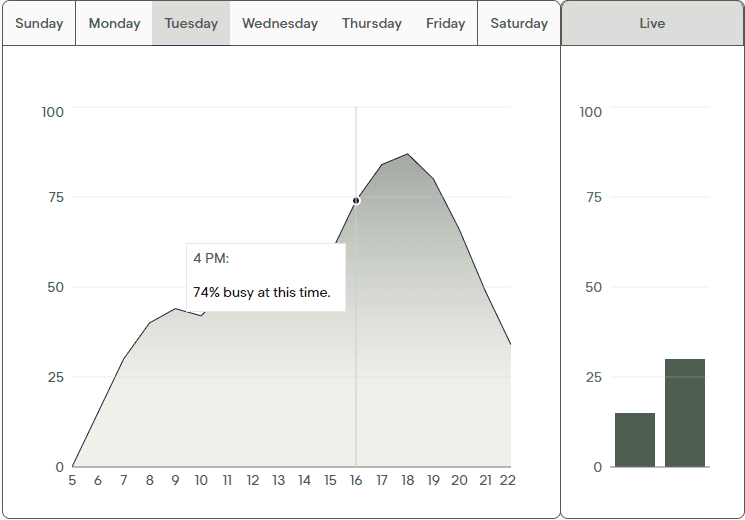Viewport: 745px width, 520px height.
Task: Show Thursday's busy chart
Action: [x=371, y=23]
